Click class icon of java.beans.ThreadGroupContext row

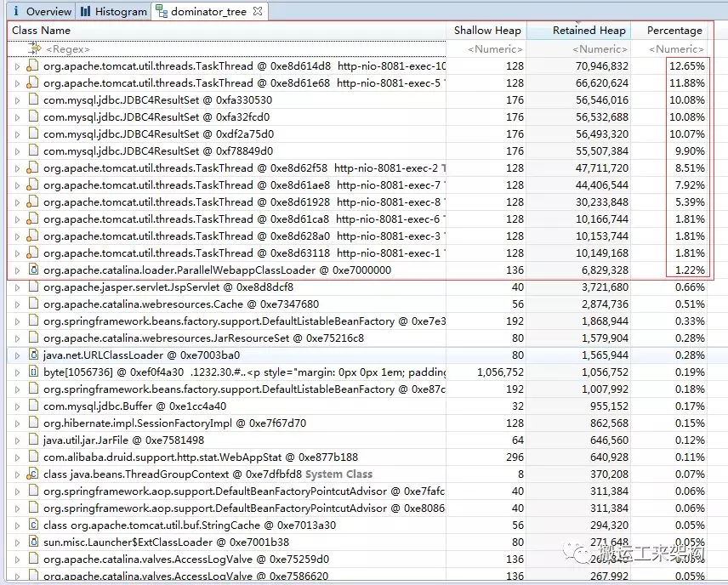(32, 474)
